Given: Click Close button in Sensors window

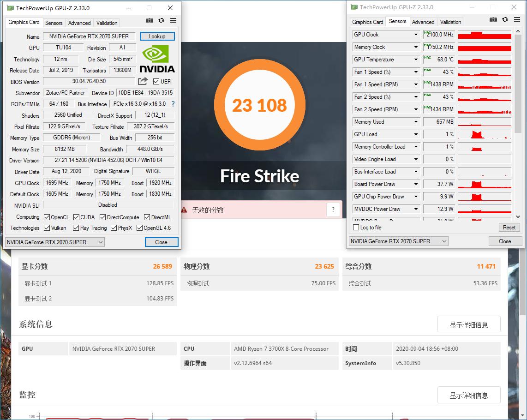Looking at the screenshot, I should [x=505, y=241].
